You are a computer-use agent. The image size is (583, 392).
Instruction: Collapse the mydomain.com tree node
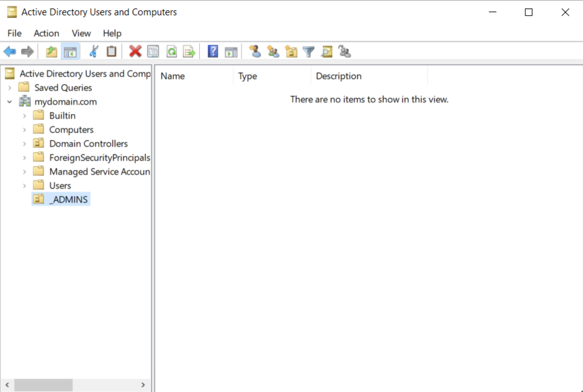[x=10, y=102]
